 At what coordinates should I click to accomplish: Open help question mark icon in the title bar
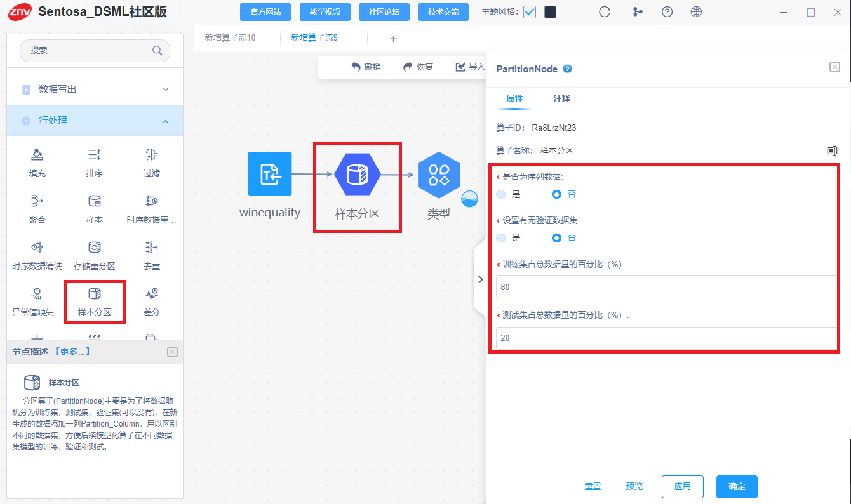tap(667, 12)
